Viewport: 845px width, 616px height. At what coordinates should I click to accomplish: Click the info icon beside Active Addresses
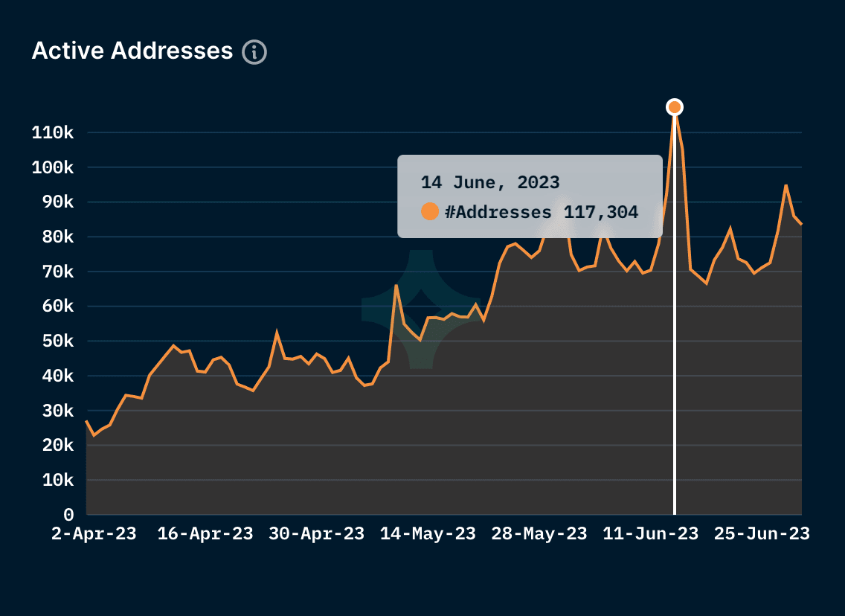[x=254, y=51]
